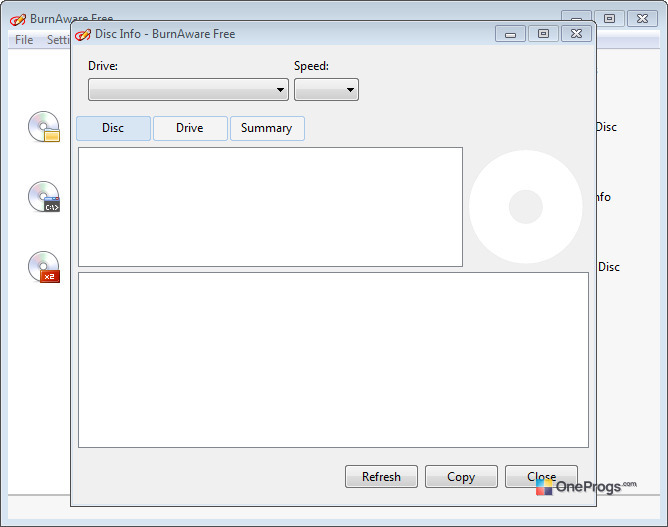Open the Drive dropdown list
Image resolution: width=668 pixels, height=527 pixels.
click(x=188, y=89)
